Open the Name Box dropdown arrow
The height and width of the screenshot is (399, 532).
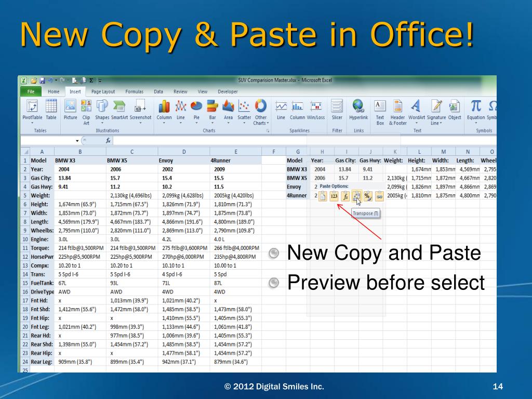tap(77, 141)
